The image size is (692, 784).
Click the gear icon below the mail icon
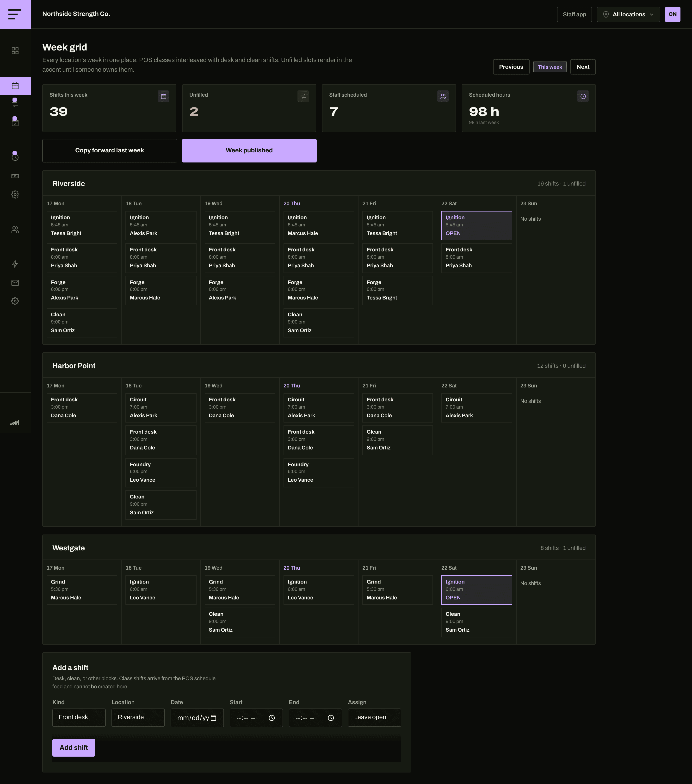click(15, 301)
